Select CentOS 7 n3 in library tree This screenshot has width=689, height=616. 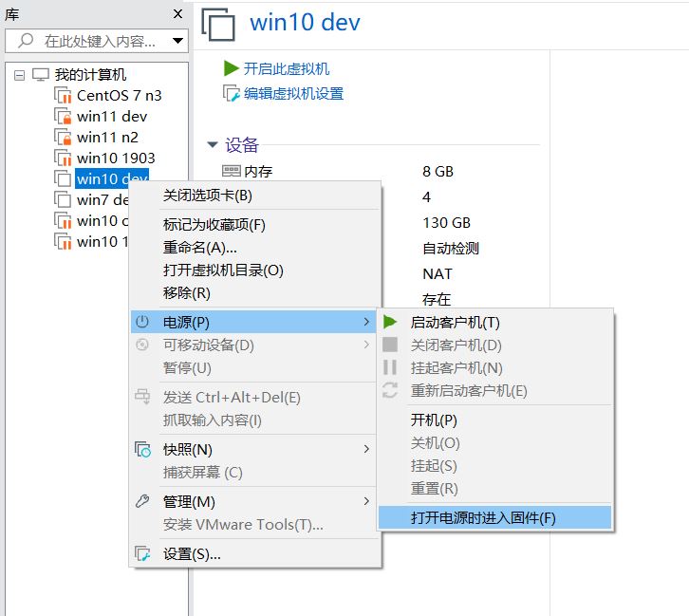click(119, 95)
